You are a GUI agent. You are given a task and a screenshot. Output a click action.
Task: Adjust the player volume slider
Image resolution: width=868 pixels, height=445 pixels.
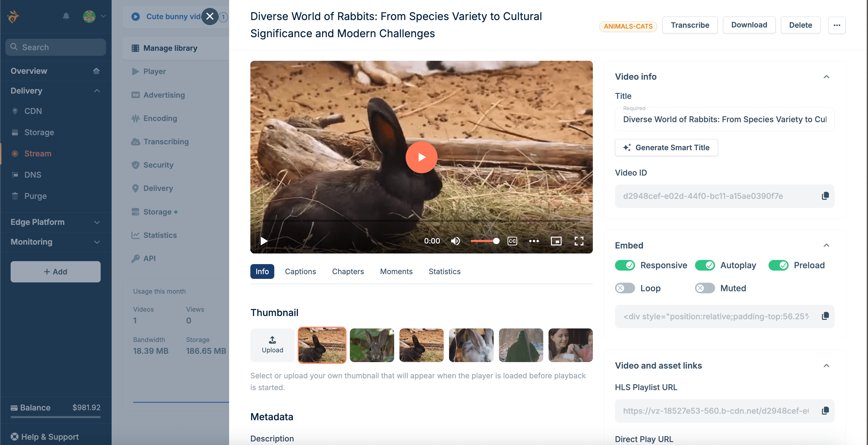(484, 241)
